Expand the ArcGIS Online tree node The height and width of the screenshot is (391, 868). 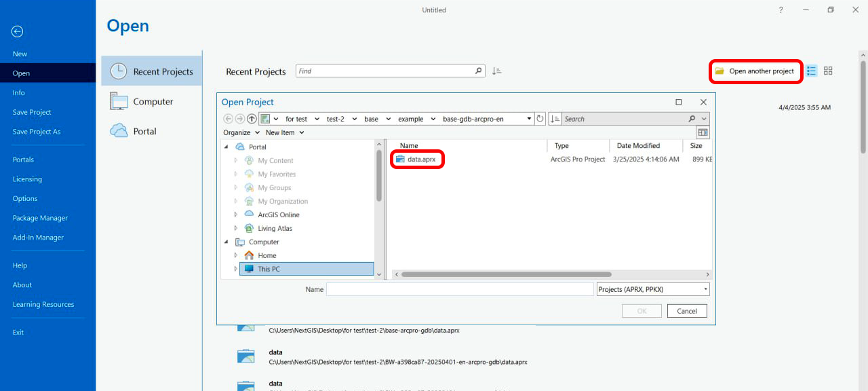[x=236, y=215]
